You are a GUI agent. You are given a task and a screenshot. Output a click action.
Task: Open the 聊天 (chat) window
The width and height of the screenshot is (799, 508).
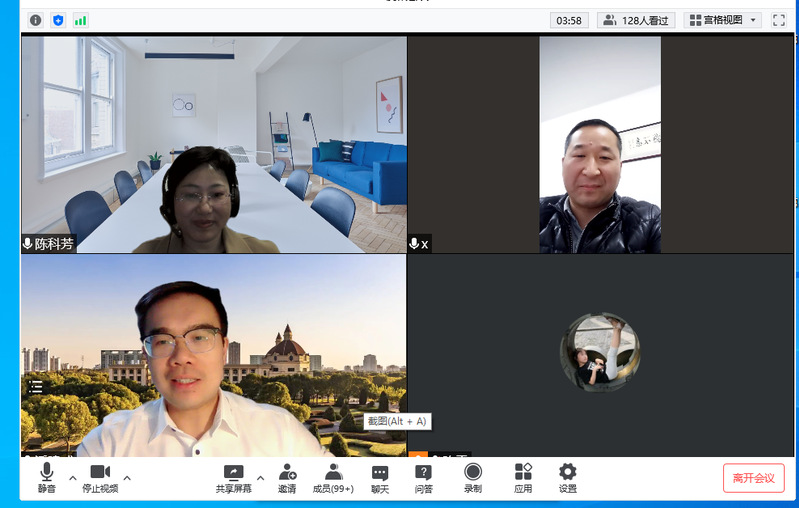380,478
